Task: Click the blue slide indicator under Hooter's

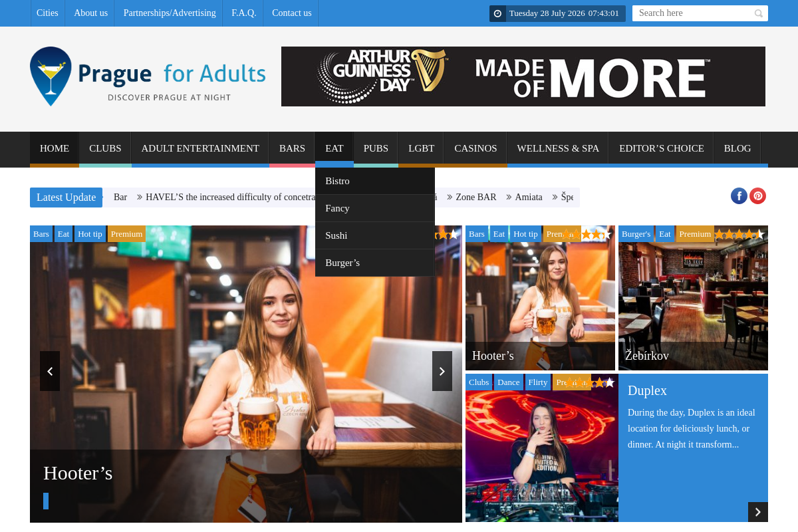Action: click(x=46, y=501)
